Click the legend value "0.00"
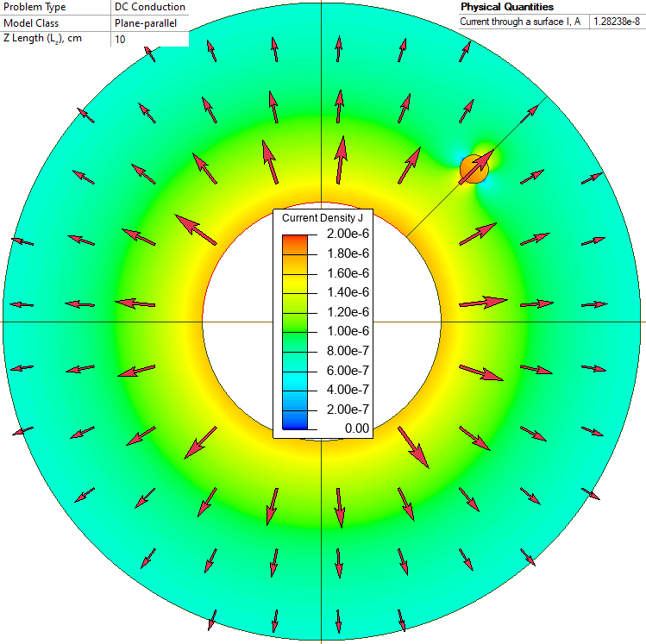 (357, 428)
